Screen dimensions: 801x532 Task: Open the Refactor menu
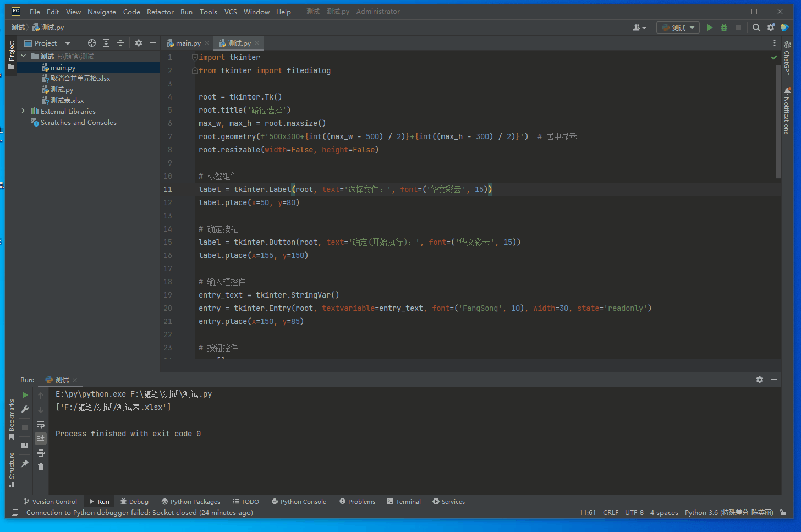(160, 12)
